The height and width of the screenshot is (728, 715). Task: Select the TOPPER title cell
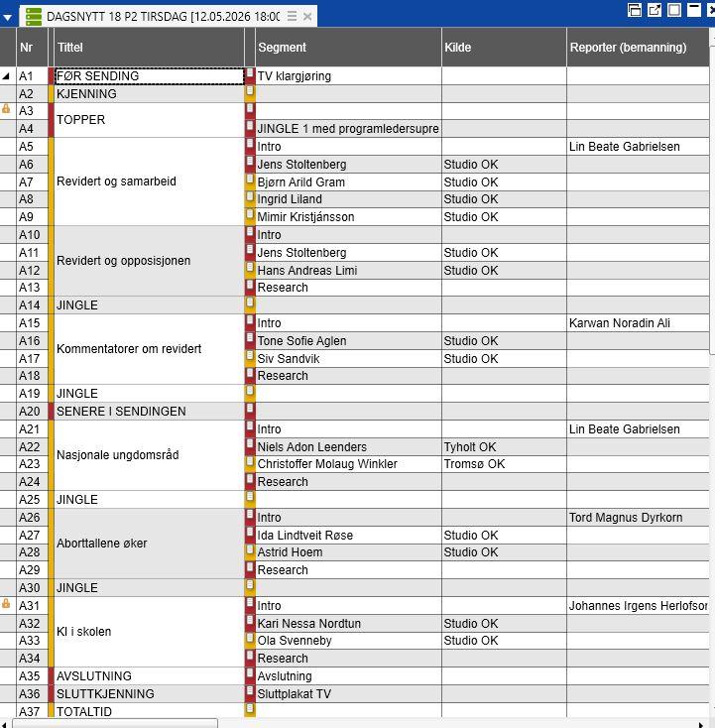149,120
